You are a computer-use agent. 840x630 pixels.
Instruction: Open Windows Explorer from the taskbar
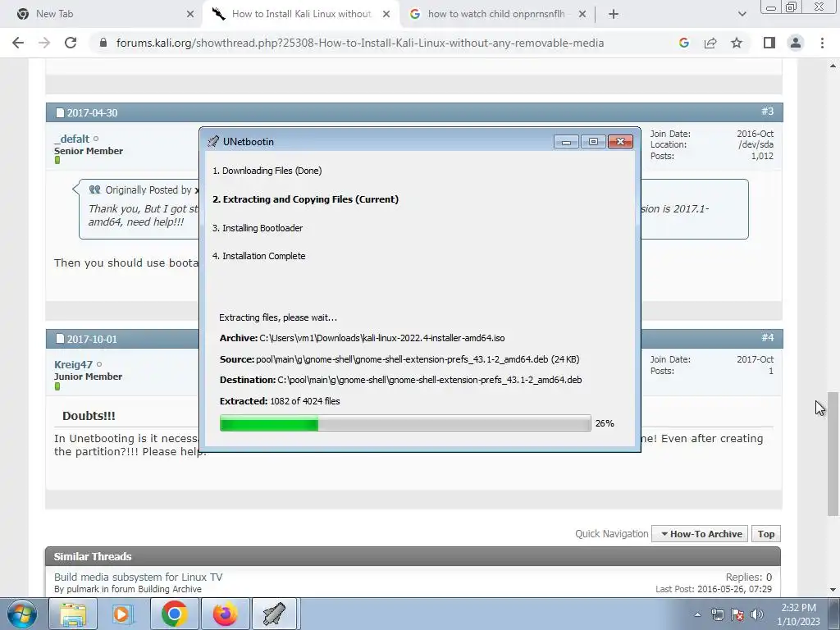coord(73,614)
